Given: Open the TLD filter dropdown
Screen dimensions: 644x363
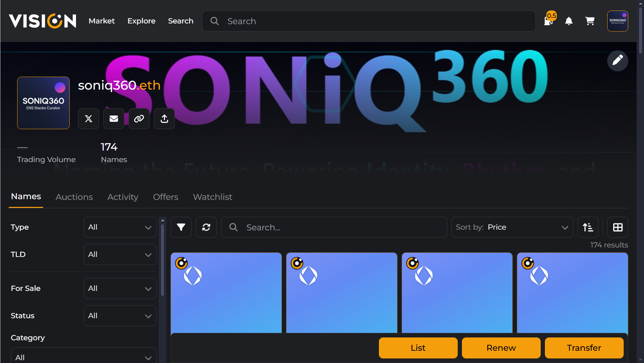Looking at the screenshot, I should 120,254.
